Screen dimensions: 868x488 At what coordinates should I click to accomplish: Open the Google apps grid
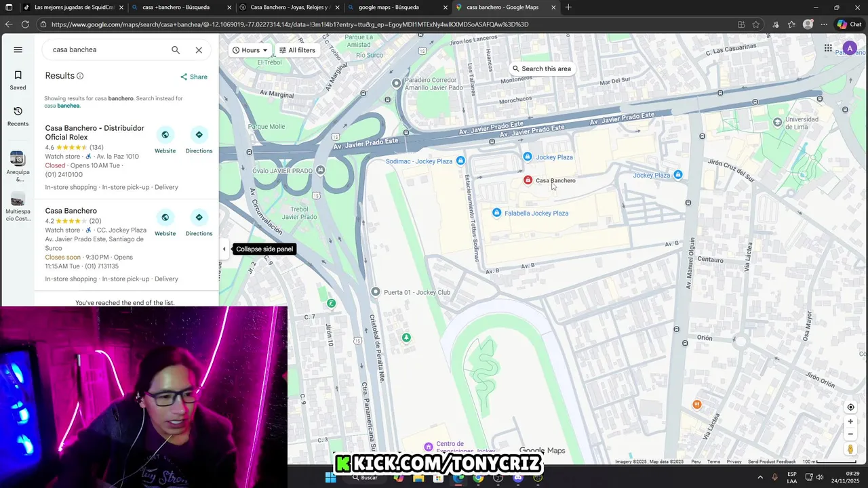tap(828, 48)
